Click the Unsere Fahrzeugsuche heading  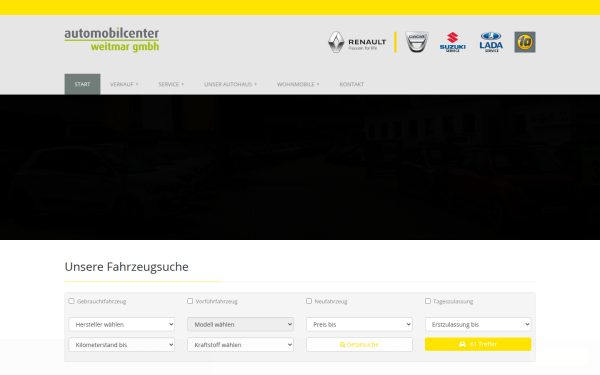(127, 267)
